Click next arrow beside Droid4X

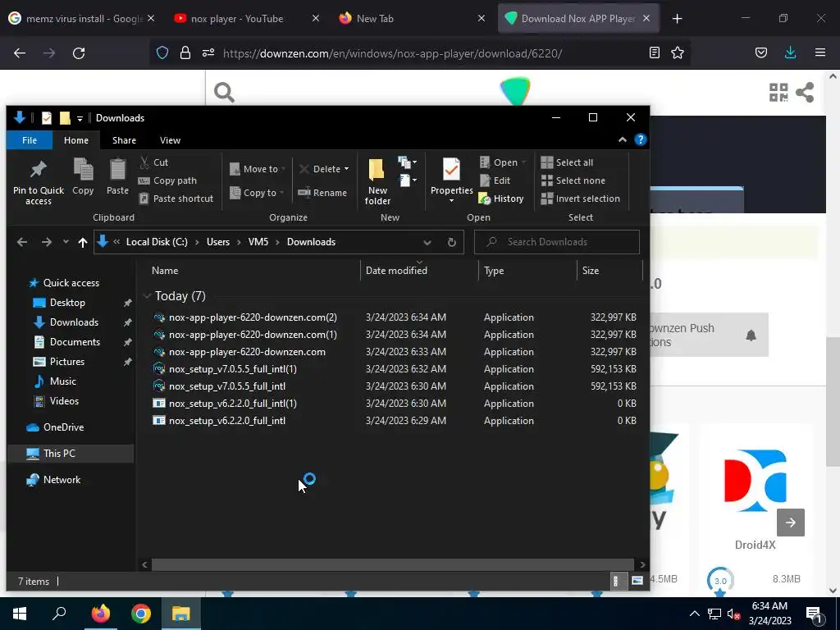click(x=790, y=523)
